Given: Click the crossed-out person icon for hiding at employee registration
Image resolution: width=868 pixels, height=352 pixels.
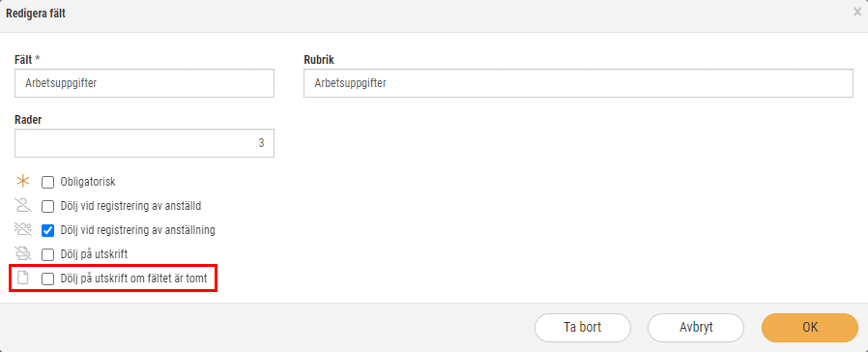Looking at the screenshot, I should tap(22, 206).
